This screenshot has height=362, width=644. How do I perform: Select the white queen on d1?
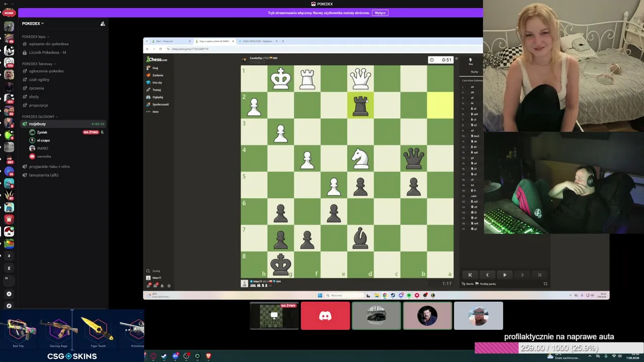[x=360, y=79]
